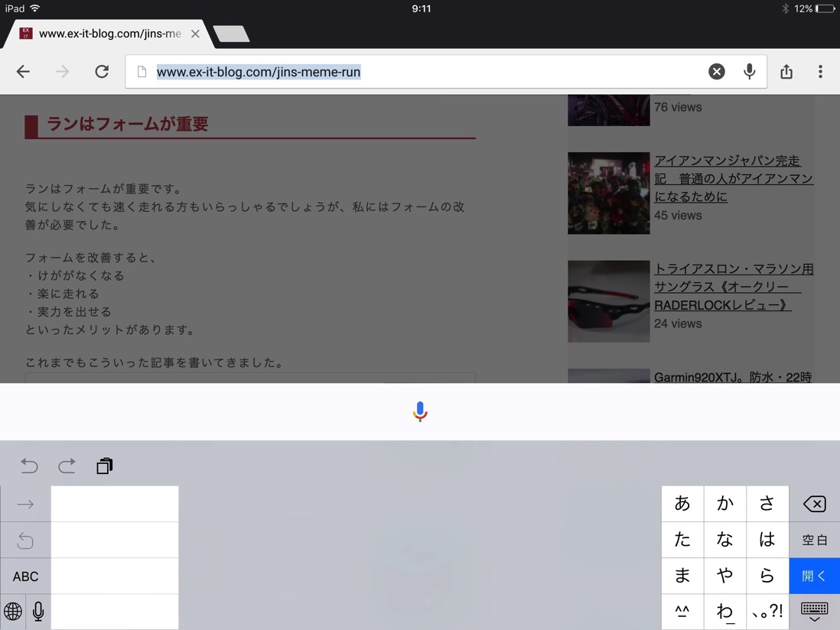
Task: Click the ・実力を出せる bullet line
Action: 69,311
